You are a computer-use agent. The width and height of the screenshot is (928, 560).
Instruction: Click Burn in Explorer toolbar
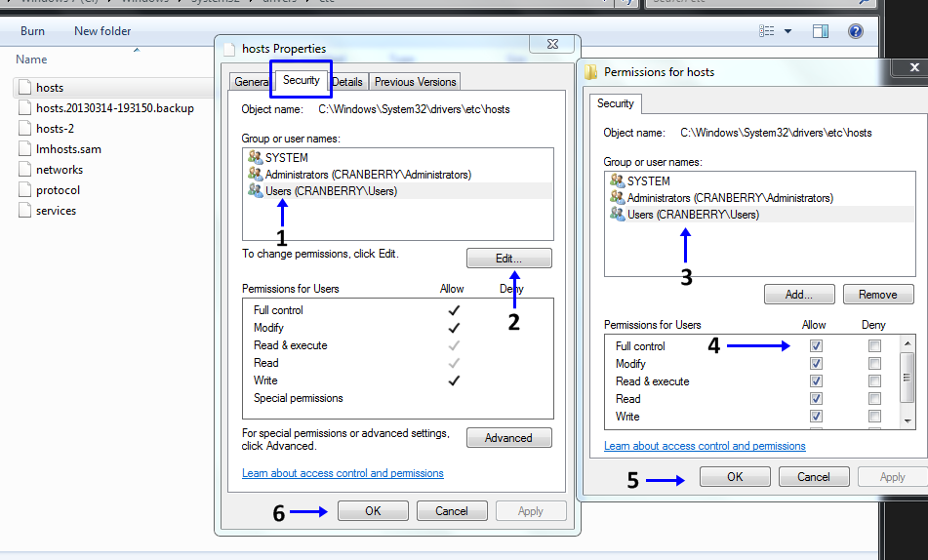pos(32,31)
